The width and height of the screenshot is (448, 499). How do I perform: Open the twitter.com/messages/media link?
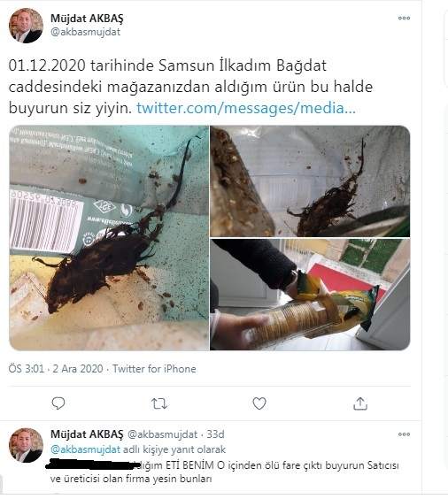pos(246,108)
